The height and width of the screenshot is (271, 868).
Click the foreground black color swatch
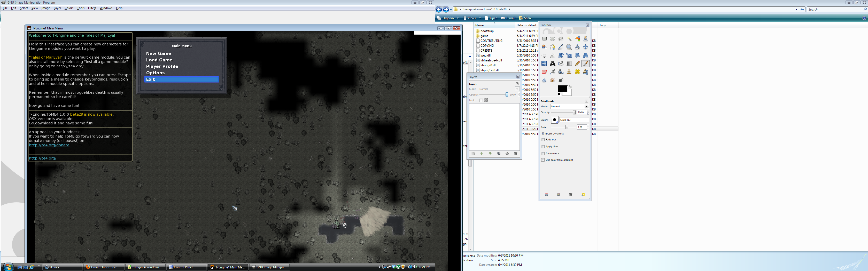click(x=562, y=89)
